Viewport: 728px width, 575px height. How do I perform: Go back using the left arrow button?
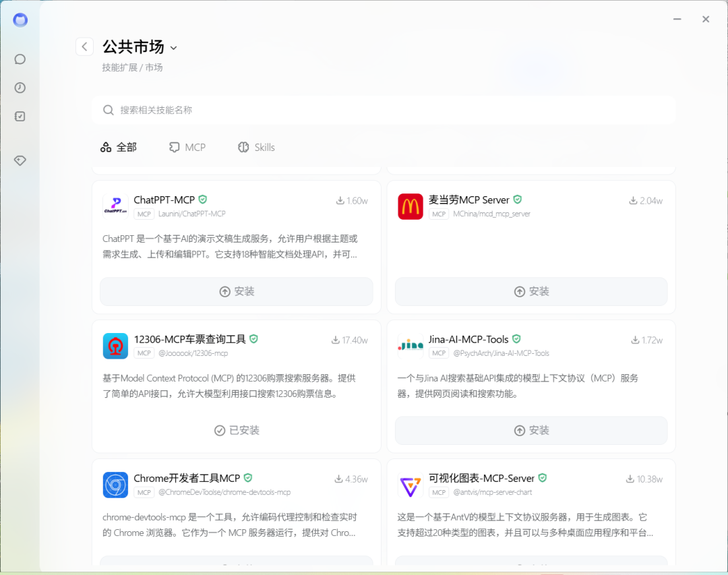(84, 47)
